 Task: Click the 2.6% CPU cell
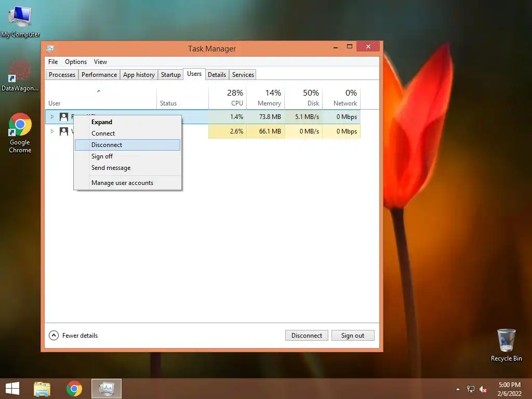228,131
